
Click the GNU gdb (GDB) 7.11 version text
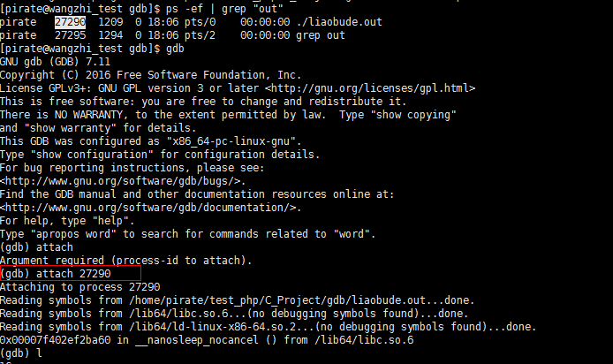(x=55, y=62)
